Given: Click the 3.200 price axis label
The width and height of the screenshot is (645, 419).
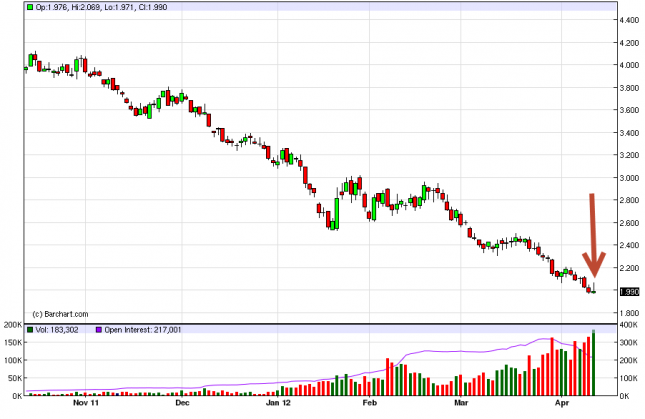Looking at the screenshot, I should [629, 155].
